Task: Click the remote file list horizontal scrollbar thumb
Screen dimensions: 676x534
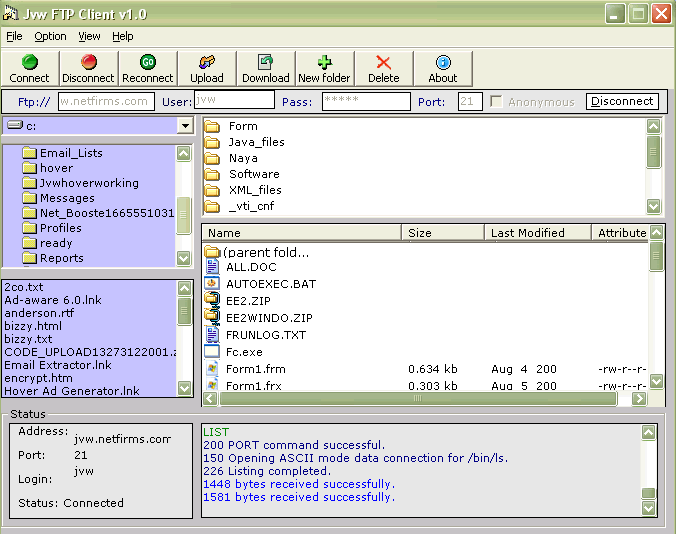Action: [418, 399]
